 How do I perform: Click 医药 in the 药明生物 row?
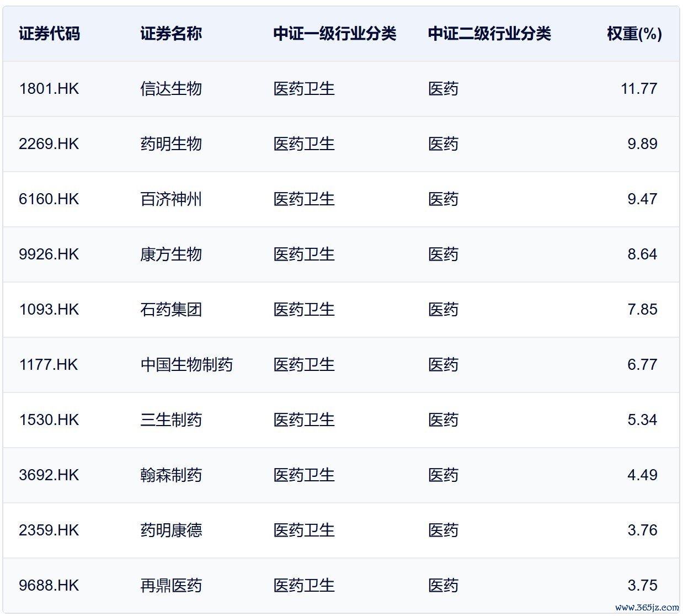(443, 144)
